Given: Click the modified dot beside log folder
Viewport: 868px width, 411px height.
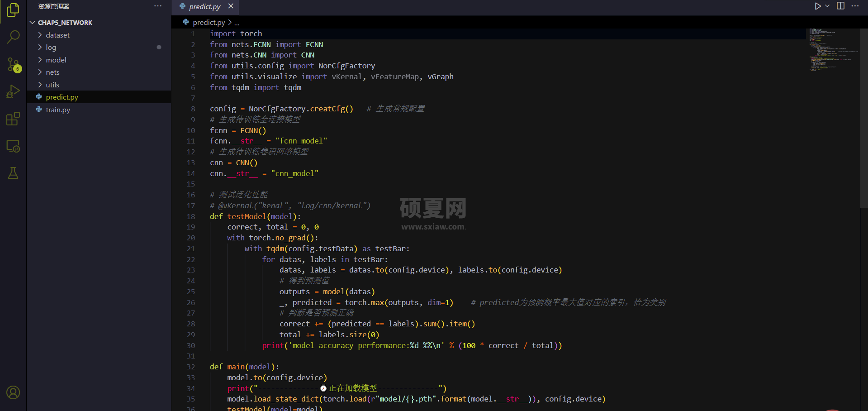Looking at the screenshot, I should [159, 47].
